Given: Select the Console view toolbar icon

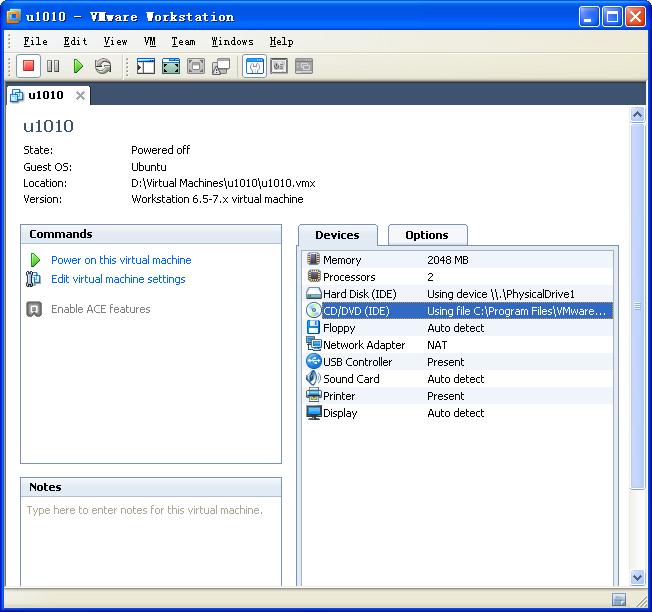Looking at the screenshot, I should pyautogui.click(x=304, y=66).
